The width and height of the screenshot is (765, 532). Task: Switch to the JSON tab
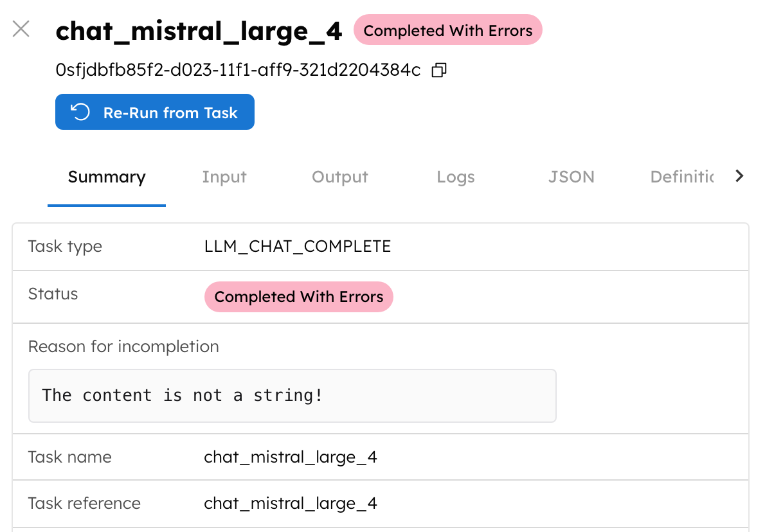(571, 177)
